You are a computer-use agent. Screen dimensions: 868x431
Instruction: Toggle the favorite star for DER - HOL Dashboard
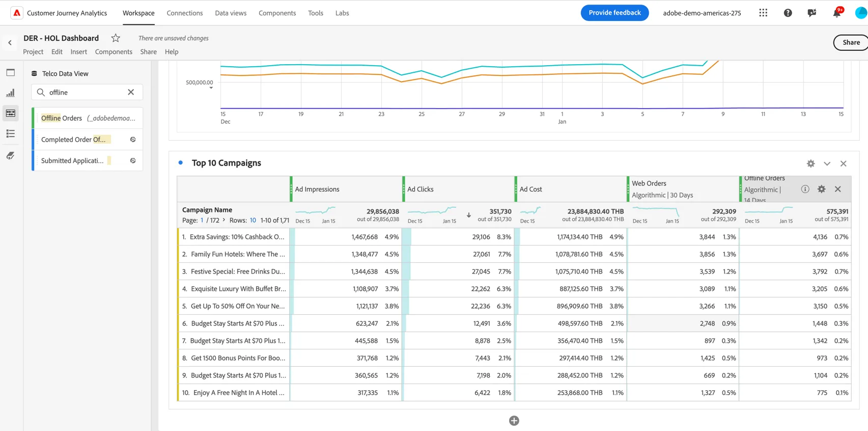pos(116,38)
